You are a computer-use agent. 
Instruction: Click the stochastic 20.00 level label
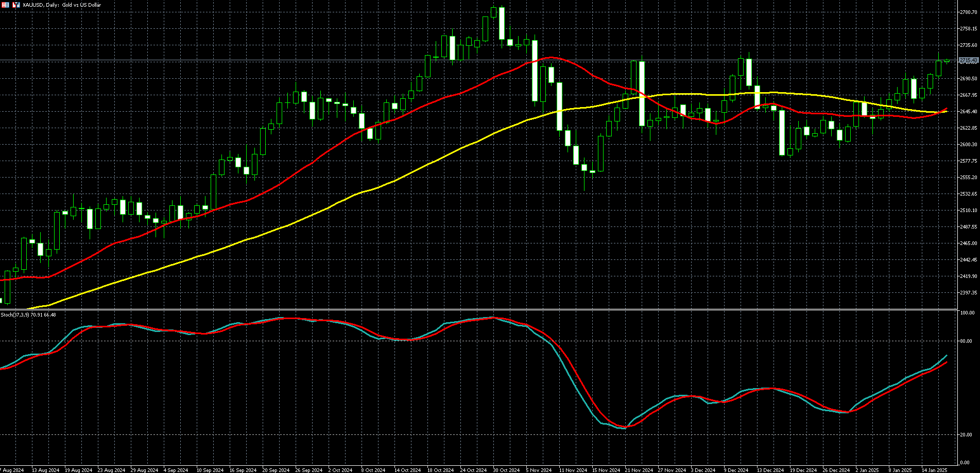click(x=966, y=434)
